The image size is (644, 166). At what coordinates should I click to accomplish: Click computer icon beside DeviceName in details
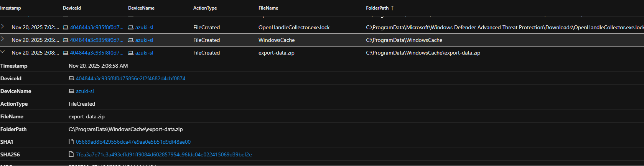coord(71,91)
